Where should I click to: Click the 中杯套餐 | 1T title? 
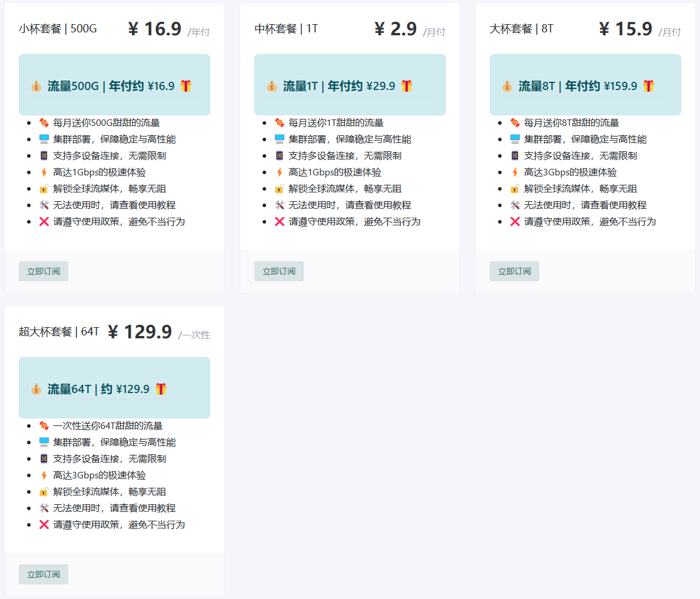pos(286,29)
